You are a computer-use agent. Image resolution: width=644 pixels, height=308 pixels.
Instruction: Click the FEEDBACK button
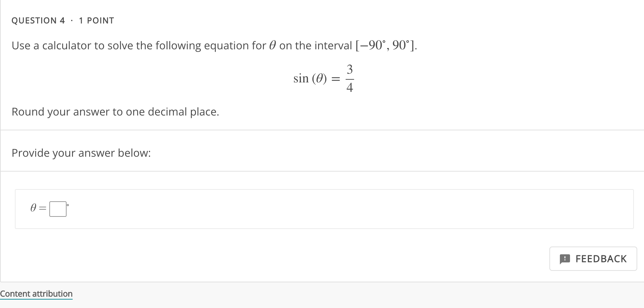coord(593,259)
